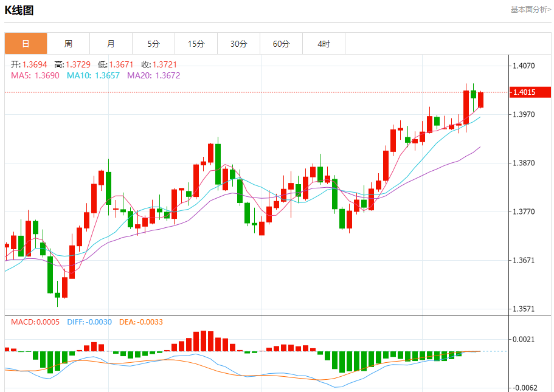Click the MA10: 1.3657 legend label
Screen dimensions: 554x392
(x=93, y=75)
